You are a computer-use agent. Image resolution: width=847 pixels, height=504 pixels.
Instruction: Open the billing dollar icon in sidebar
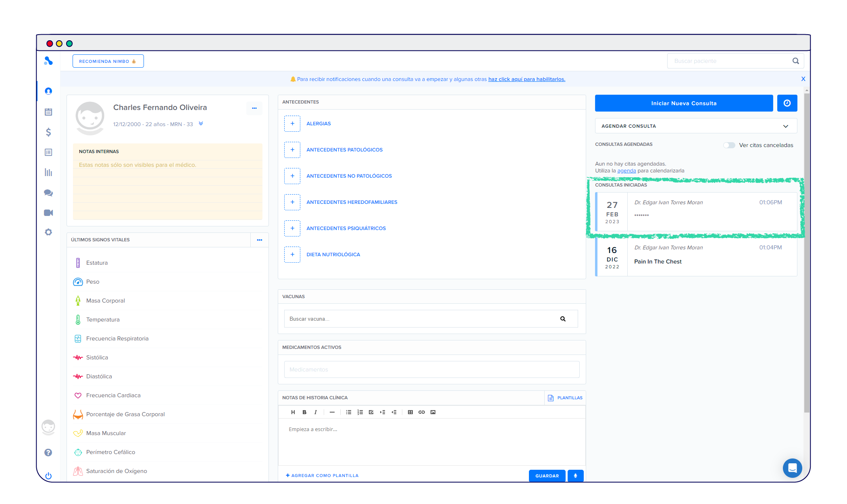tap(48, 132)
